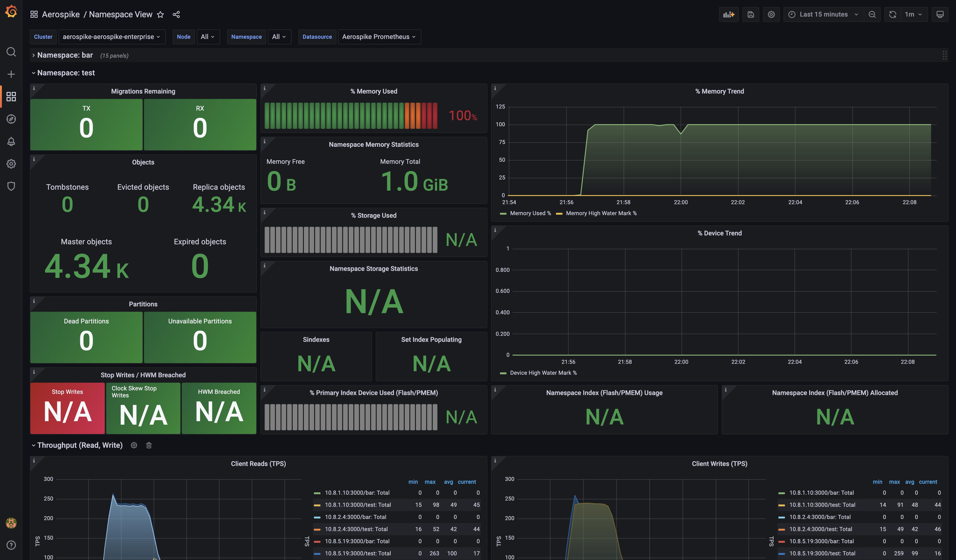Toggle Memory Used % legend series

click(x=530, y=213)
